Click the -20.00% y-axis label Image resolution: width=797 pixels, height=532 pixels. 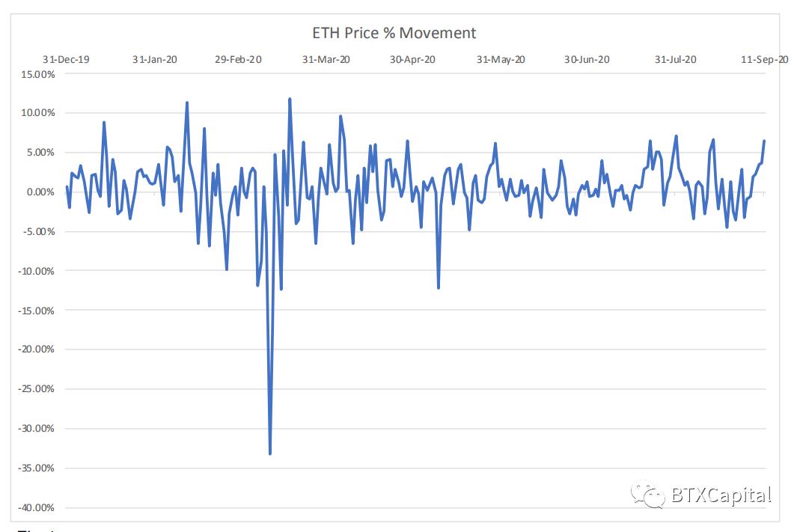click(x=36, y=349)
